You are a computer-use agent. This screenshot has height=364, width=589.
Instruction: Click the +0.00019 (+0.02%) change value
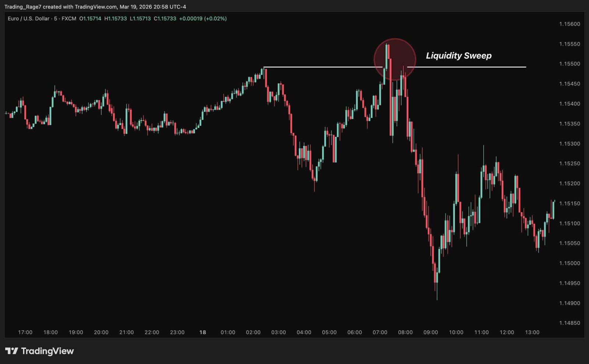[x=203, y=18]
